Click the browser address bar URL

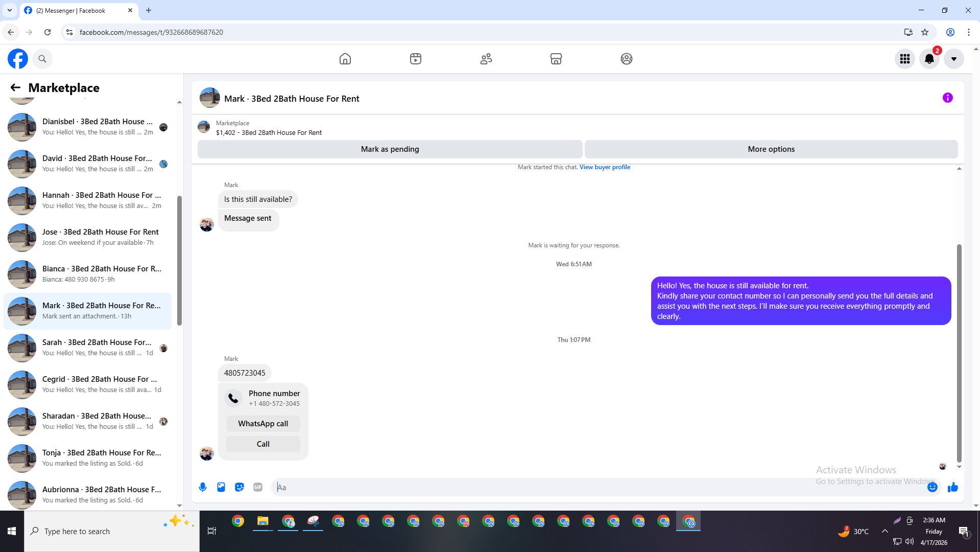click(x=151, y=32)
